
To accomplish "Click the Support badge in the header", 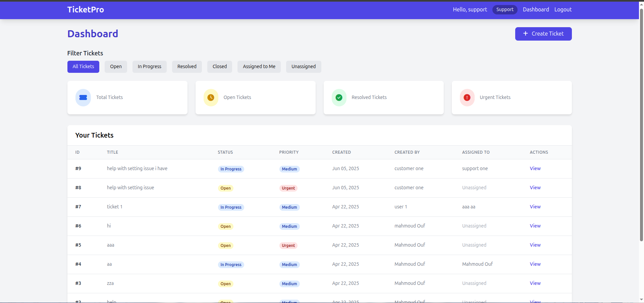I will point(505,9).
